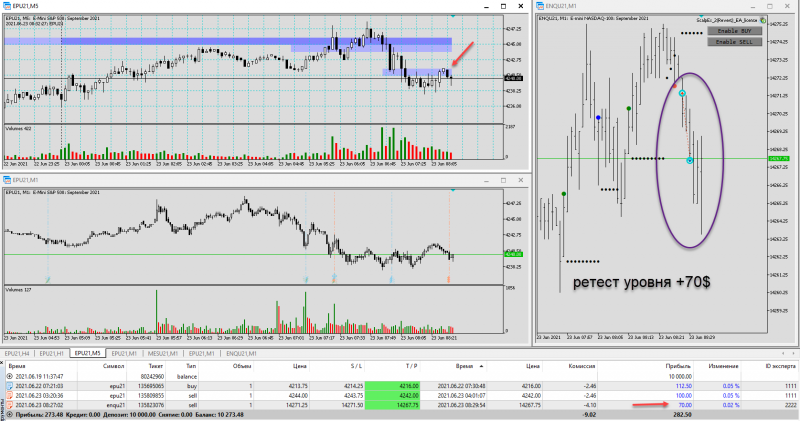
Task: Click the EPU21,M5 chart window icon
Action: (x=7, y=6)
